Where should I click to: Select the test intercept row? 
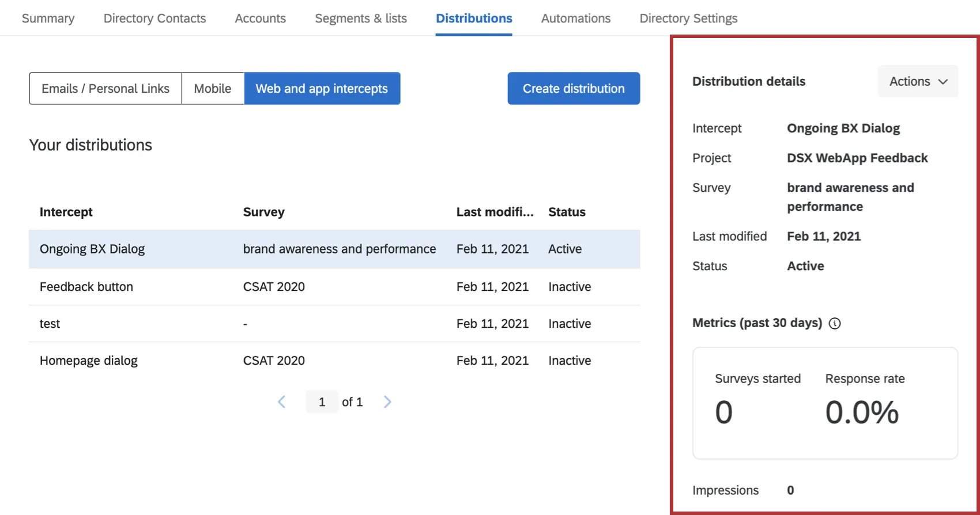[x=50, y=324]
